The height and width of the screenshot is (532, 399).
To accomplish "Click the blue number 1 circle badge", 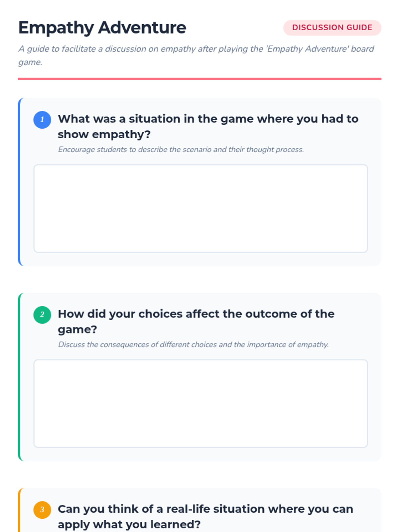I will tap(42, 120).
